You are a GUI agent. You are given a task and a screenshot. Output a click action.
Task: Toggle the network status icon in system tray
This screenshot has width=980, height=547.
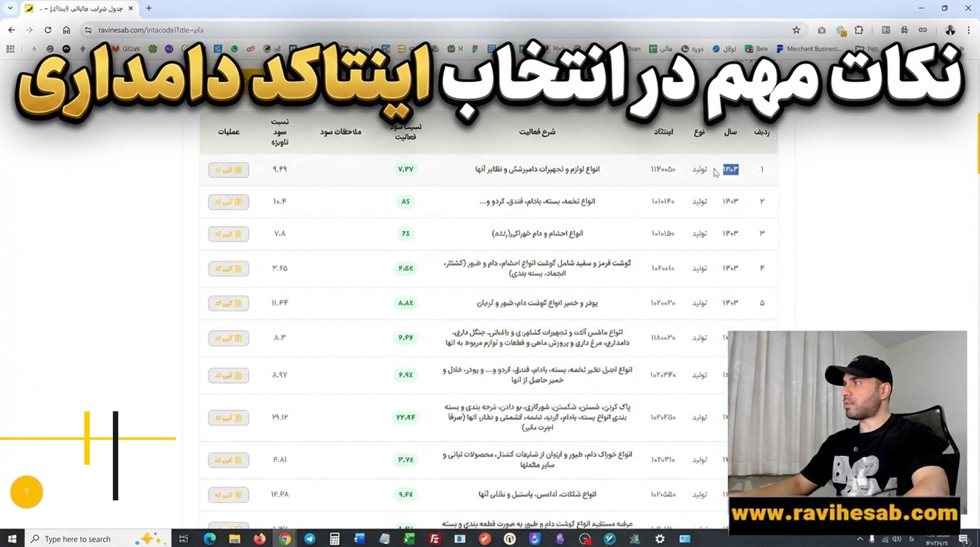point(885,539)
